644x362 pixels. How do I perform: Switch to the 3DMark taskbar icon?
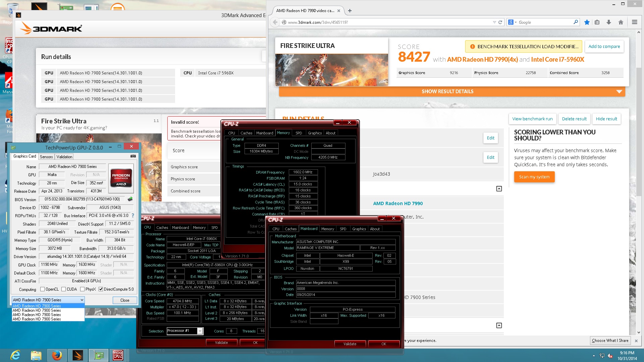[78, 355]
